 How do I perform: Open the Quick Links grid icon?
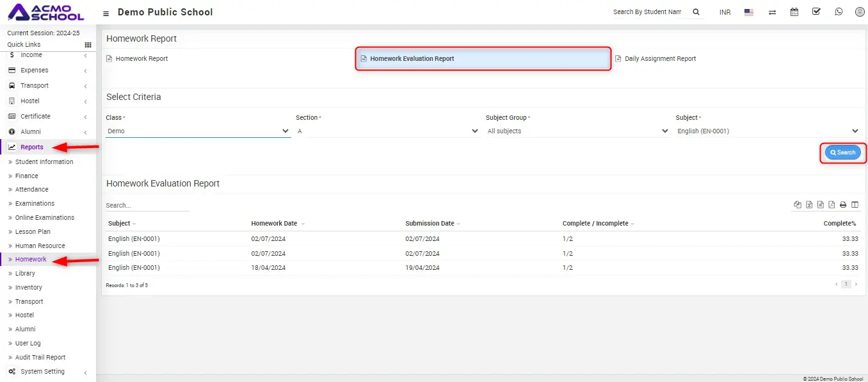click(x=88, y=45)
